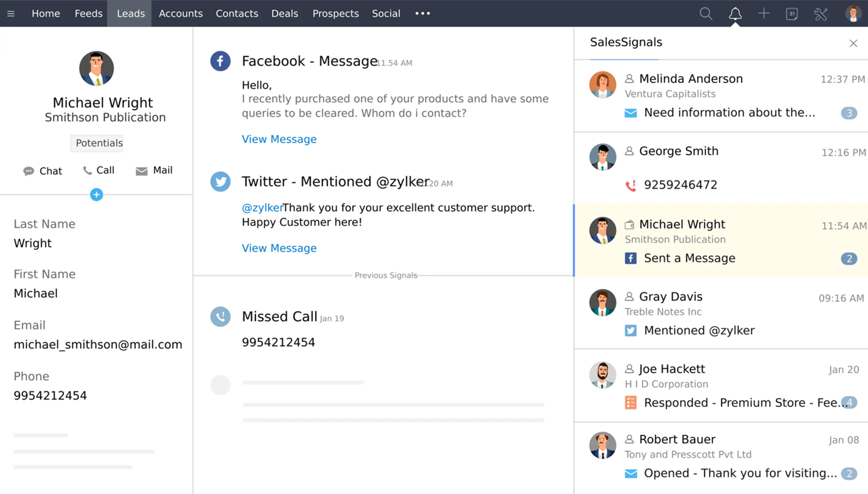Open the Accounts tab
Image resolution: width=868 pixels, height=494 pixels.
click(x=180, y=13)
